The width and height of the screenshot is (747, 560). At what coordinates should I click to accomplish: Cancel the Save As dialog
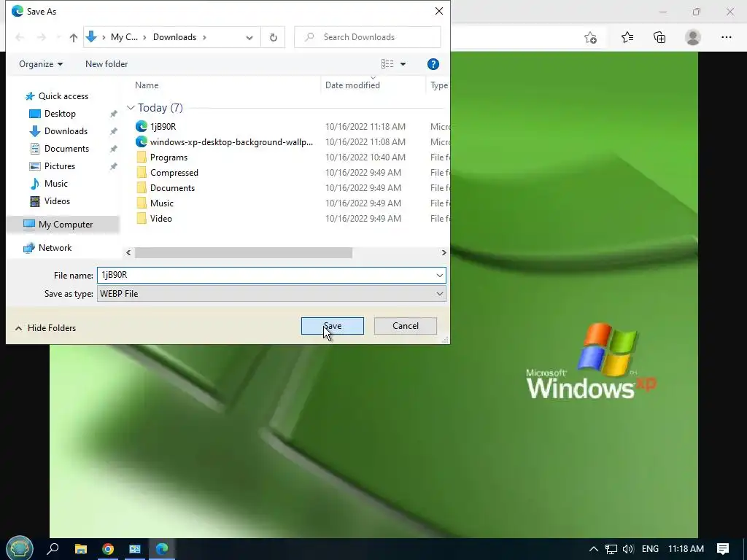point(406,326)
